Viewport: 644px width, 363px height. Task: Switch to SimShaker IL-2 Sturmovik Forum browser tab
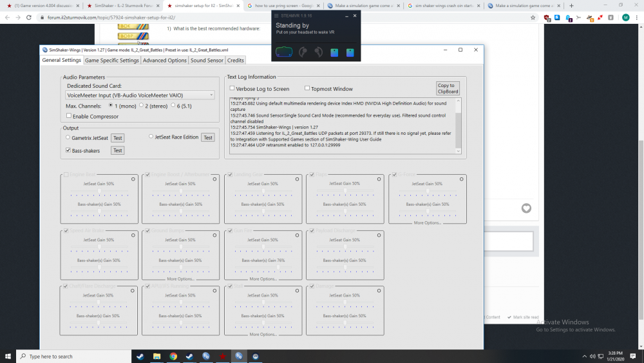pos(123,6)
